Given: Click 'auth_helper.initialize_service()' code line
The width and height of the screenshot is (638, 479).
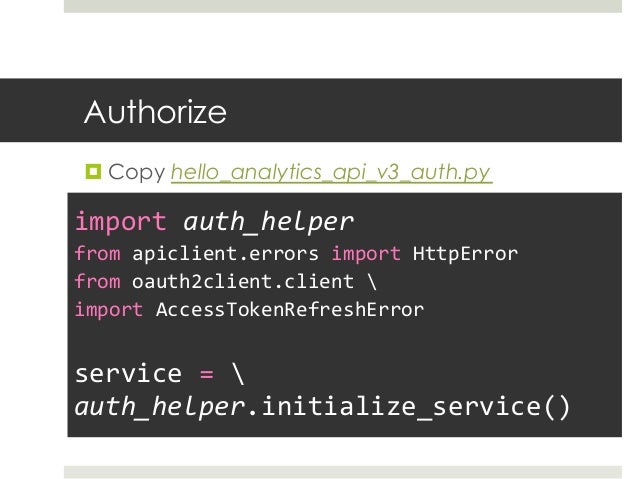Looking at the screenshot, I should (322, 407).
